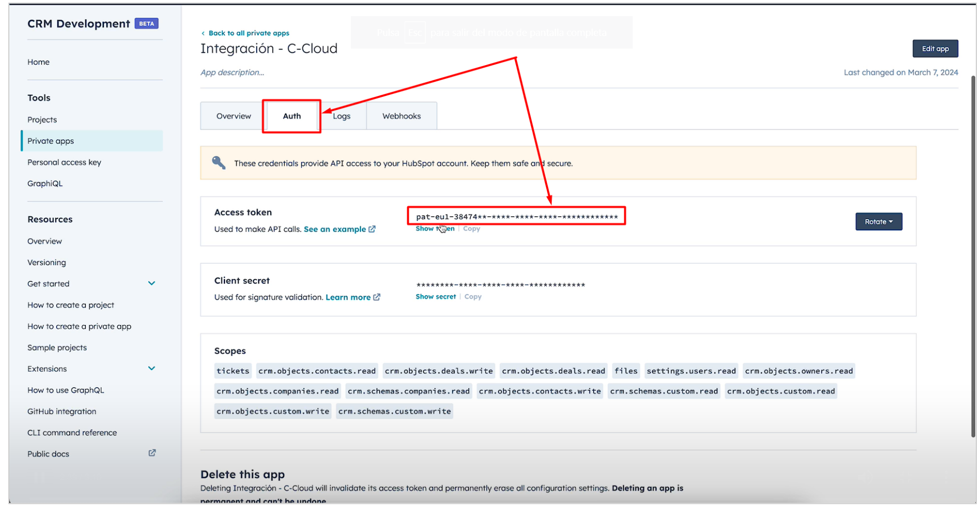The height and width of the screenshot is (508, 980).
Task: Open Personal access key in sidebar
Action: pyautogui.click(x=64, y=162)
